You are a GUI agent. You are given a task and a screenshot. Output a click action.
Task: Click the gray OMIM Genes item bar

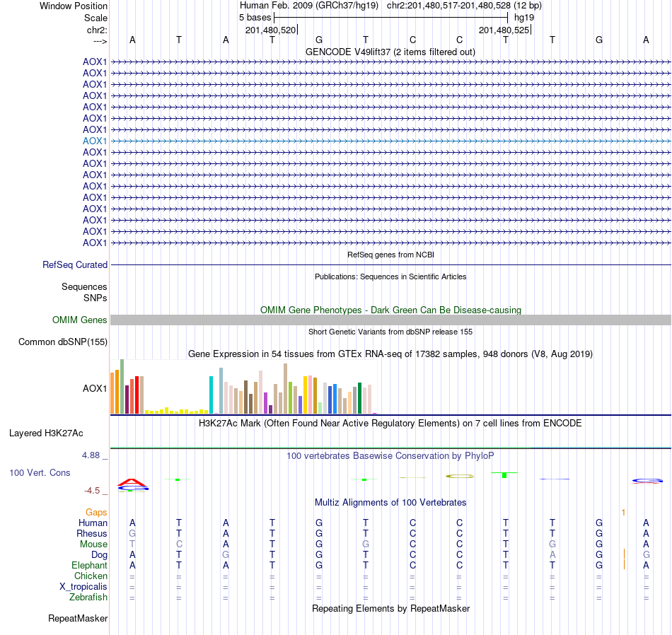(x=390, y=320)
